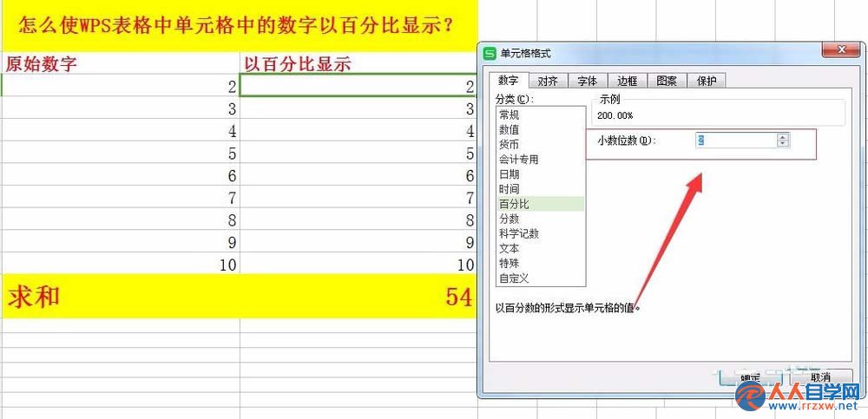Select cell with 2 under 原始数字
868x419 pixels.
122,85
